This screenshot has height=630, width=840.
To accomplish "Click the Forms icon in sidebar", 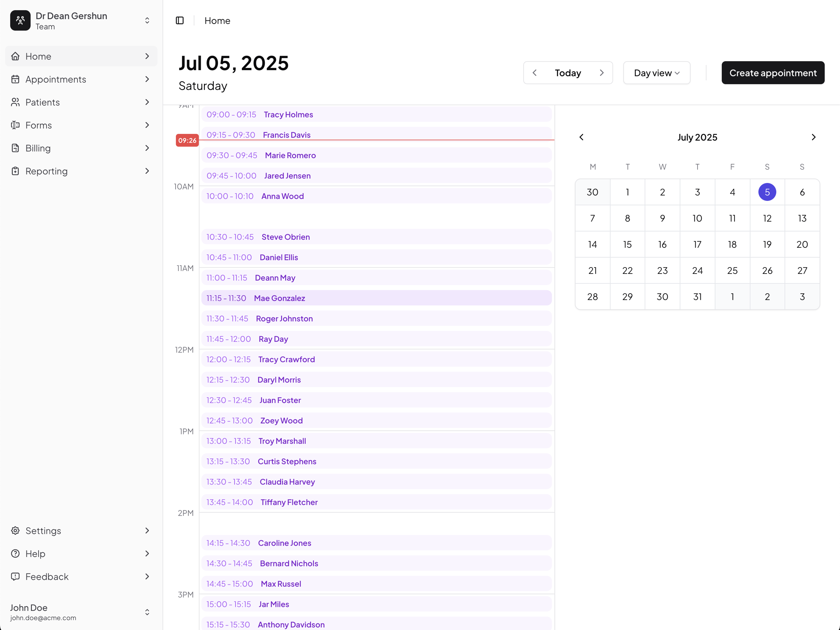I will (x=15, y=125).
